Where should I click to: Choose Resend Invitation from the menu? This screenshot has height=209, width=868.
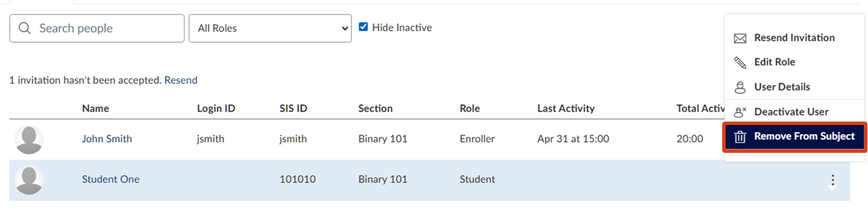pos(794,38)
